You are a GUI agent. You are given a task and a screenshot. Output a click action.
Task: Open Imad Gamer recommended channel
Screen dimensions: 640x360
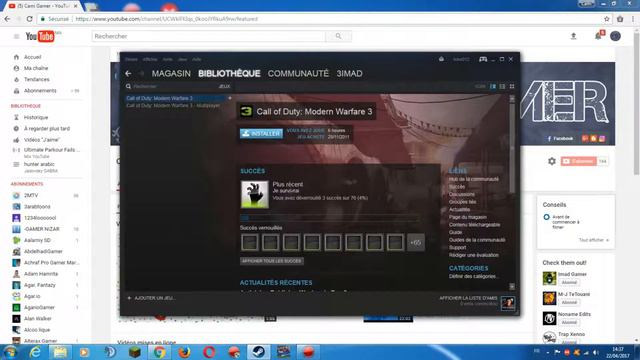point(572,274)
